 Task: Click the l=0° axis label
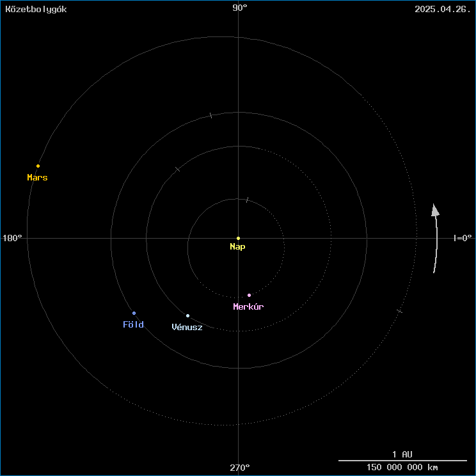click(462, 238)
